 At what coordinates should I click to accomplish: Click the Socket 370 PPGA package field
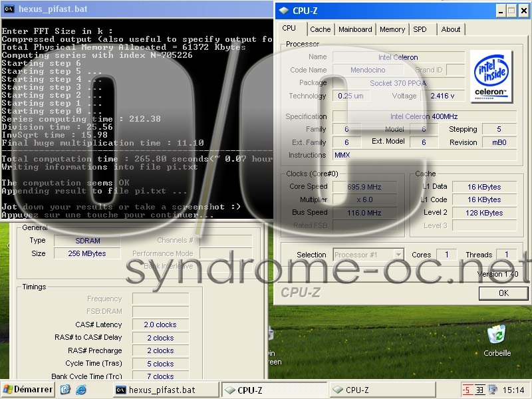coord(398,83)
